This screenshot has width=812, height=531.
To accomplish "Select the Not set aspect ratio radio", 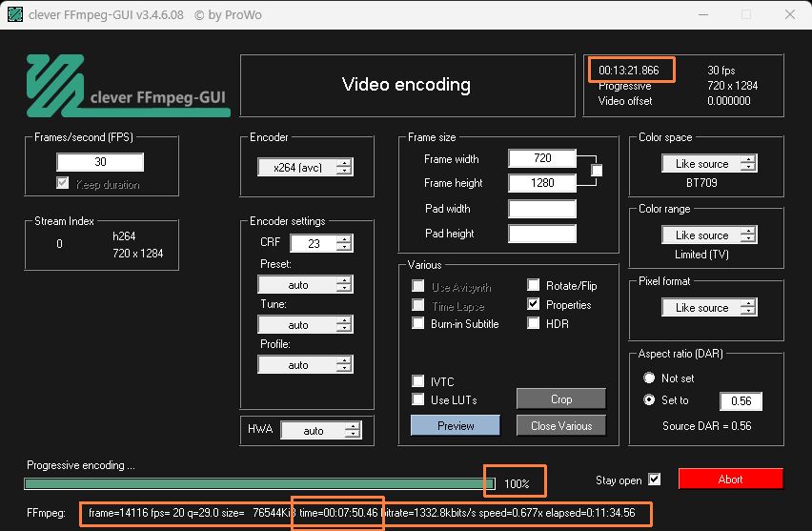I will point(649,378).
